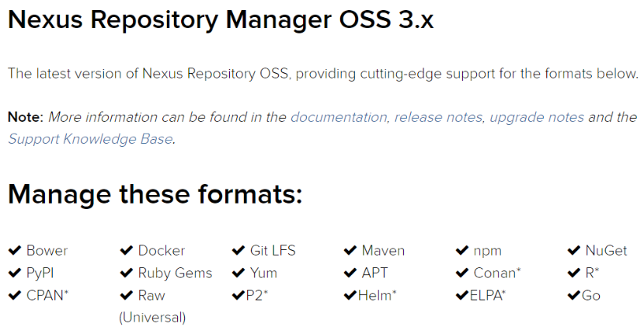Viewport: 644px width, 334px height.
Task: Select the Yum format label
Action: pyautogui.click(x=263, y=273)
